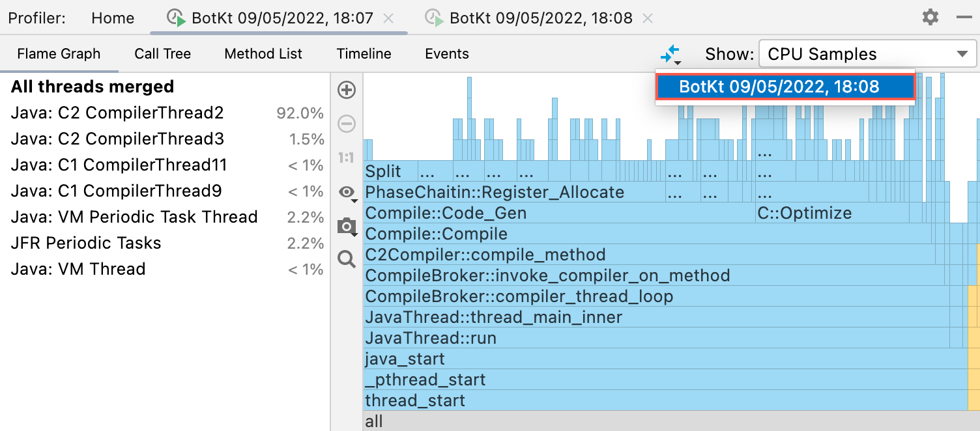
Task: Select thread Java: C1 CompilerThread11
Action: 166,165
